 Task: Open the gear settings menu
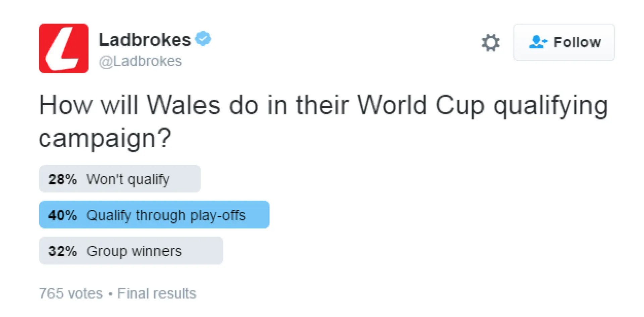490,43
